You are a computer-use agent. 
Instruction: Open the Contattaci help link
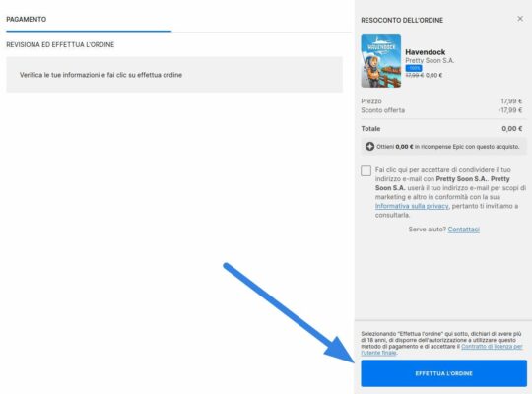pos(463,230)
